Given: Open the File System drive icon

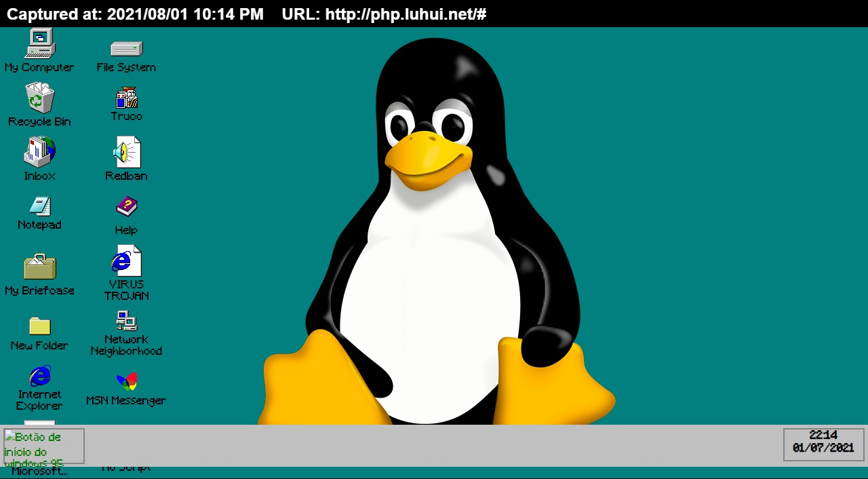Looking at the screenshot, I should 126,48.
